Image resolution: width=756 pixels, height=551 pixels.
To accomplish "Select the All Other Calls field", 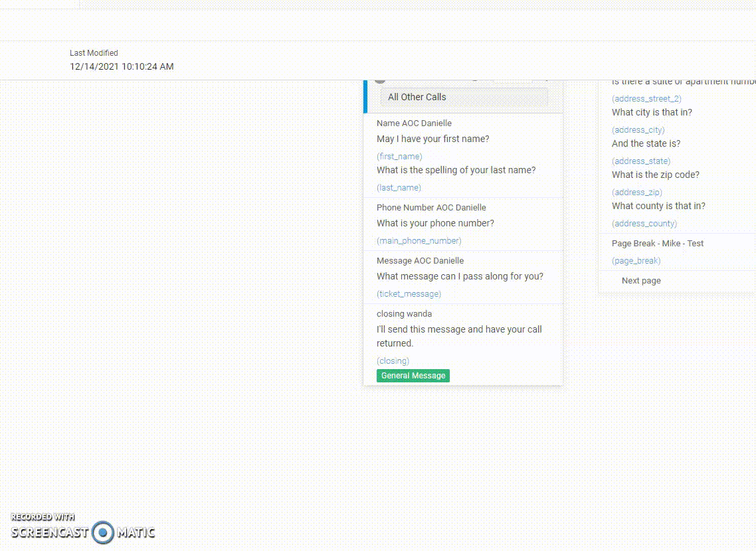I will 464,97.
